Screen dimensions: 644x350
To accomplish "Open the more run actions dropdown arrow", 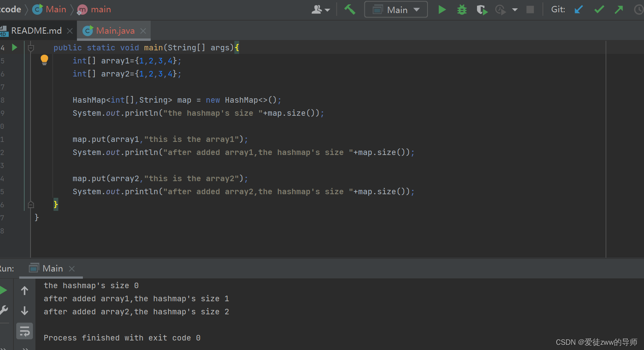I will (x=515, y=10).
